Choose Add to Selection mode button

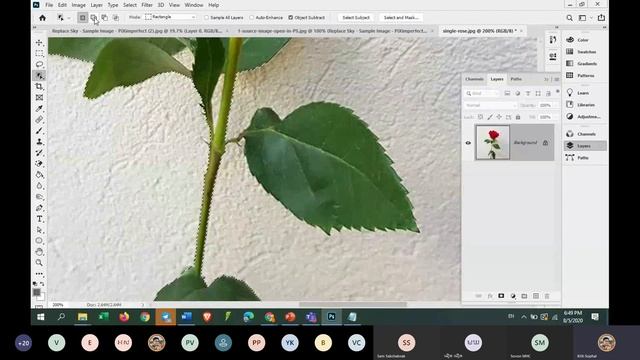[93, 18]
